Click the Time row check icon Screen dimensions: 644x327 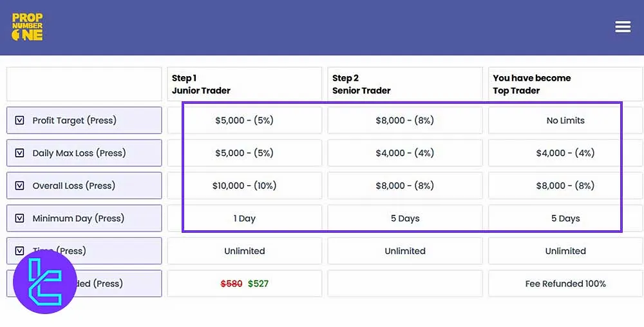[x=19, y=250]
